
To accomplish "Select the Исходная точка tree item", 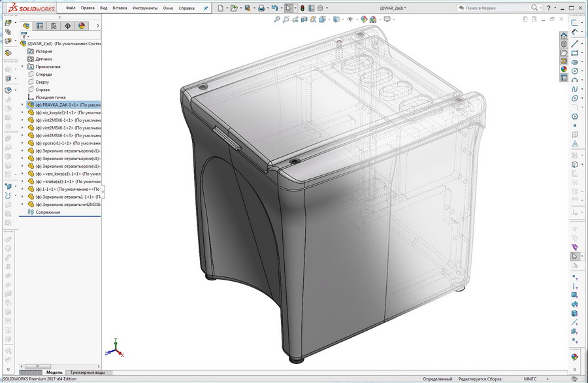I will click(50, 97).
